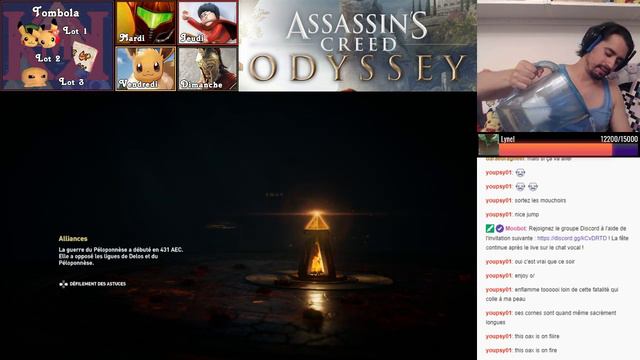
Task: Select the Lot 3 figure prize image
Action: click(34, 78)
